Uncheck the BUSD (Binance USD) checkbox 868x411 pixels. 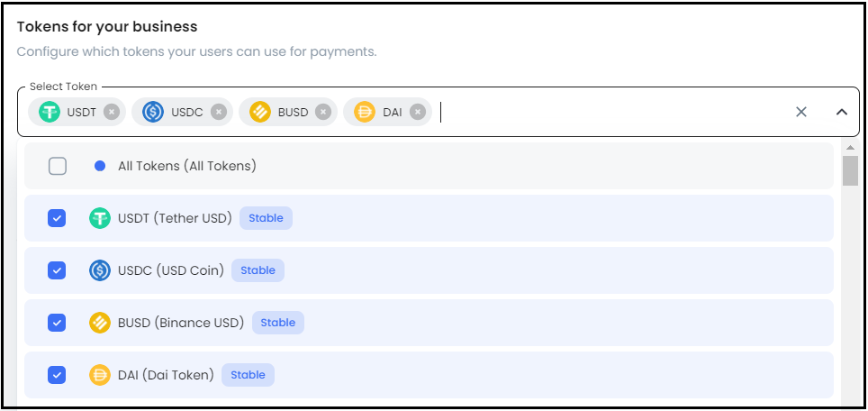(x=57, y=323)
